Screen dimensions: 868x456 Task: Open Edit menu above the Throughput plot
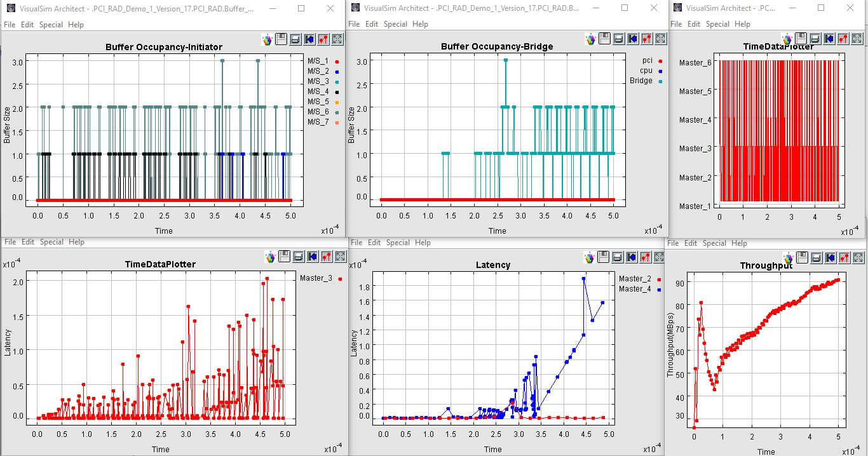[693, 243]
